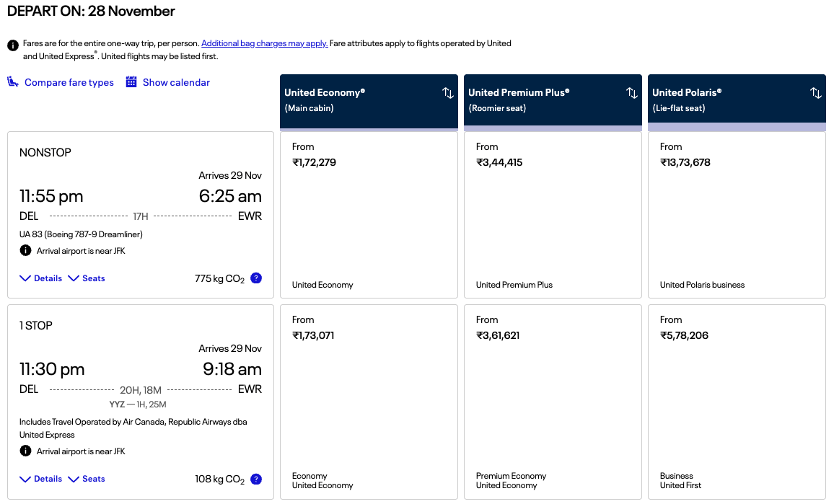
Task: Select the Show calendar link
Action: click(x=176, y=82)
